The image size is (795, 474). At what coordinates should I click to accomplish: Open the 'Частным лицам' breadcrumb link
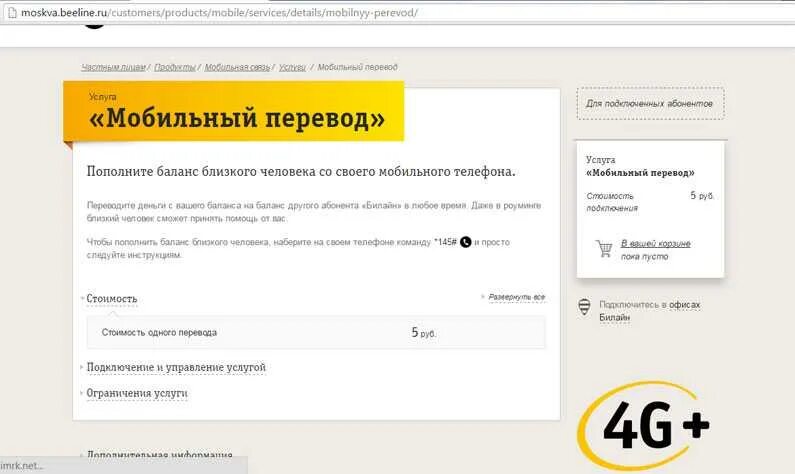114,67
